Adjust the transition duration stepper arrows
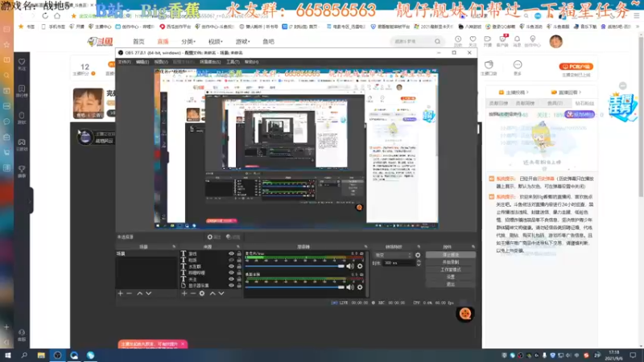644x362 pixels. point(419,263)
